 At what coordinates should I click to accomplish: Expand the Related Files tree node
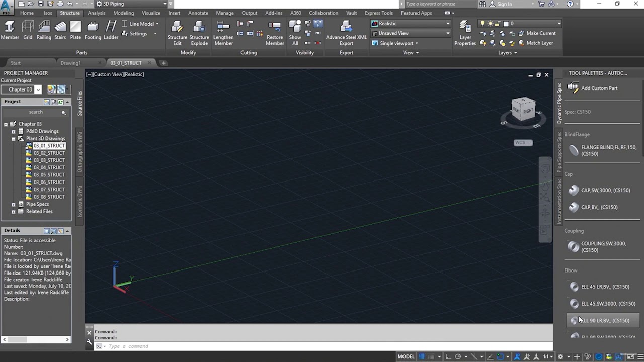coord(14,212)
